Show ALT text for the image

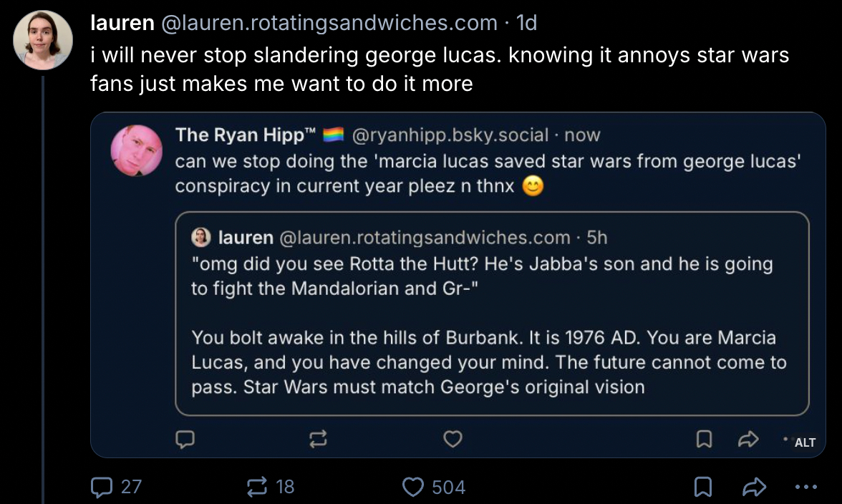coord(805,442)
